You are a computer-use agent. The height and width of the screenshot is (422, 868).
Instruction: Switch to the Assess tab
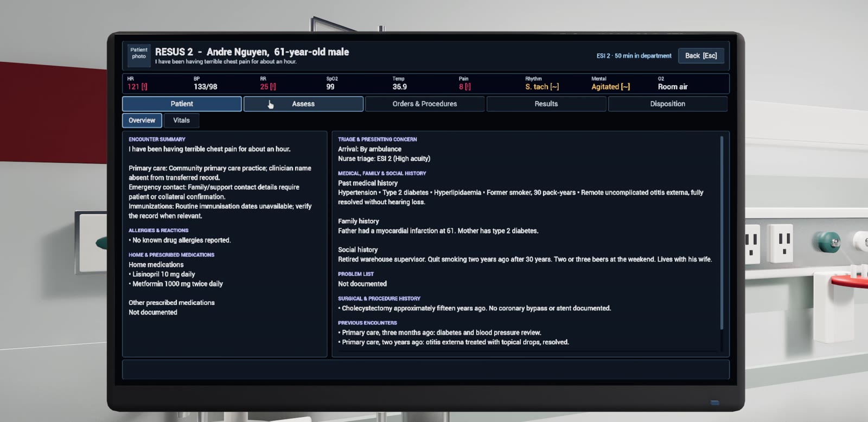pyautogui.click(x=303, y=104)
